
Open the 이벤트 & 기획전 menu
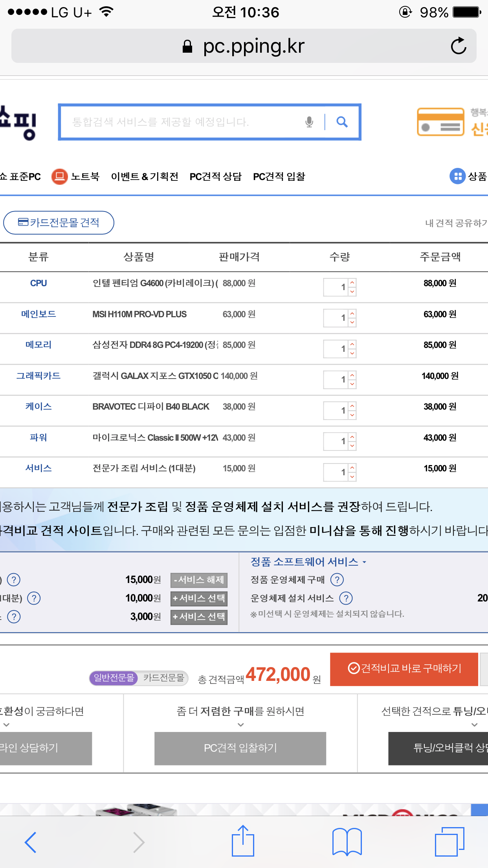(x=145, y=177)
